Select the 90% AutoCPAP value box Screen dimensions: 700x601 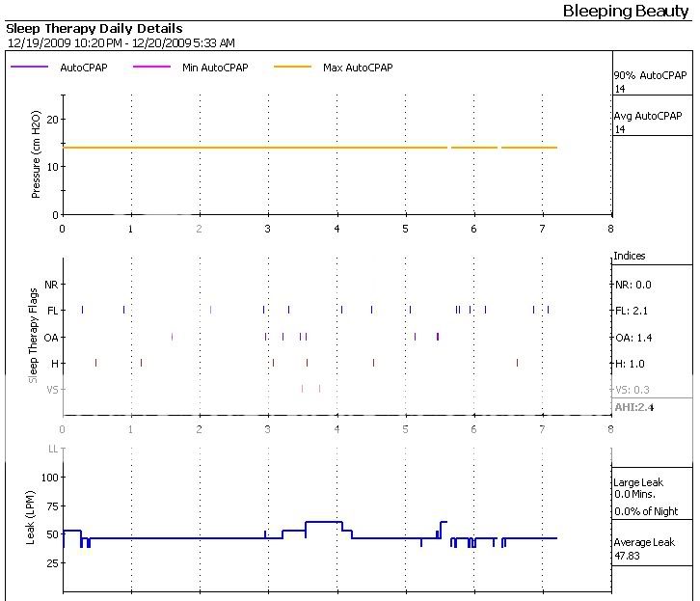point(651,81)
